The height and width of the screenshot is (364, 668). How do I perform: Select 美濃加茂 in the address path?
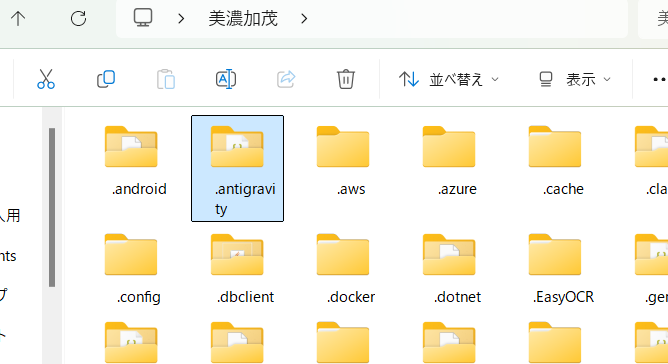click(243, 18)
